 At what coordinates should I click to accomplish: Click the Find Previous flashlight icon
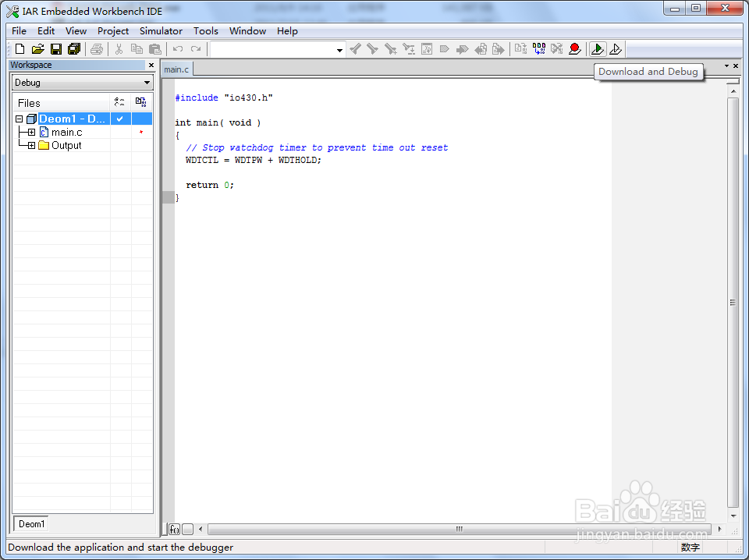click(356, 48)
